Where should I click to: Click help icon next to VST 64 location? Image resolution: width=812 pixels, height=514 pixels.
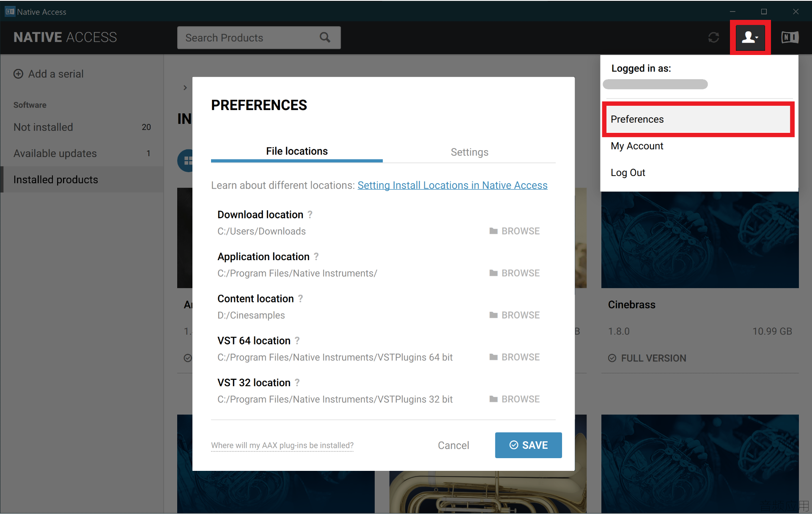click(297, 341)
